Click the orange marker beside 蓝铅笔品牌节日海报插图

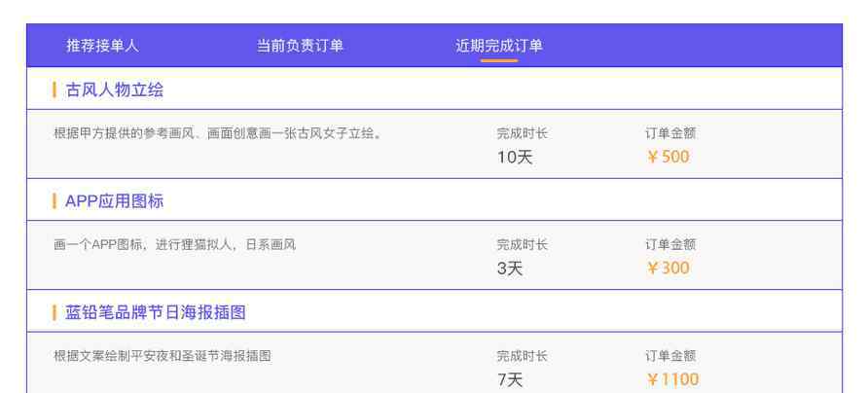(x=54, y=312)
